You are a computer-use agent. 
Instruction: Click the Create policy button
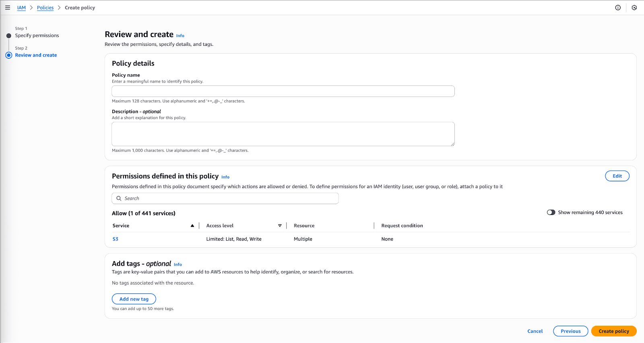point(613,331)
